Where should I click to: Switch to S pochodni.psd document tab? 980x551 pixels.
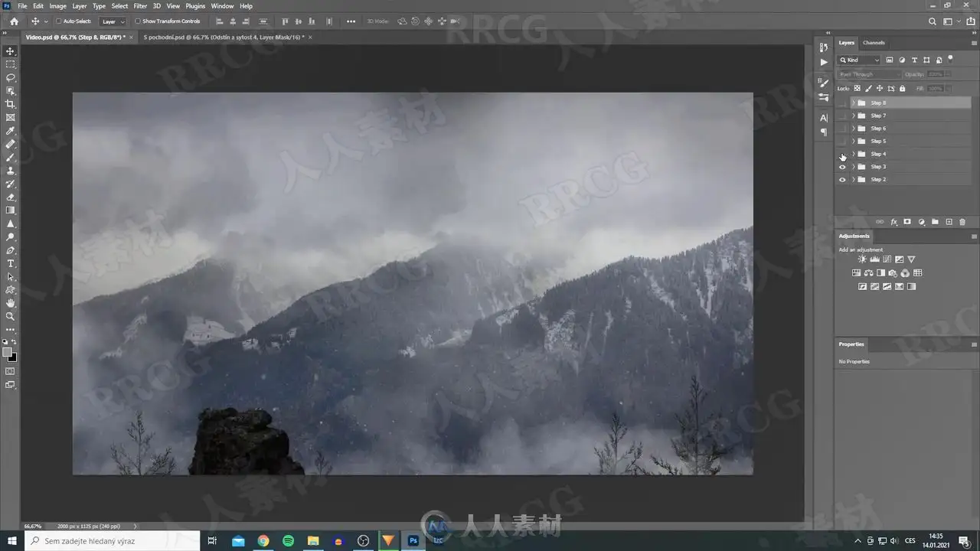tap(223, 37)
